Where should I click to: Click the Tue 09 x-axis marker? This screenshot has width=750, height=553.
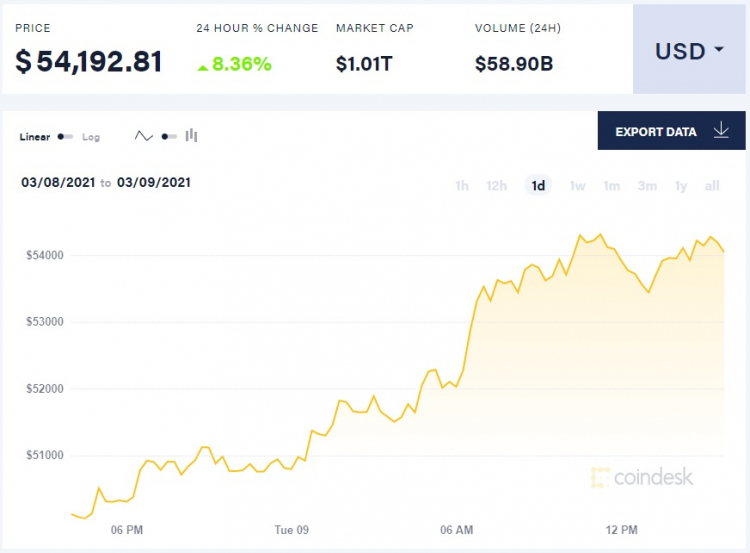coord(291,529)
